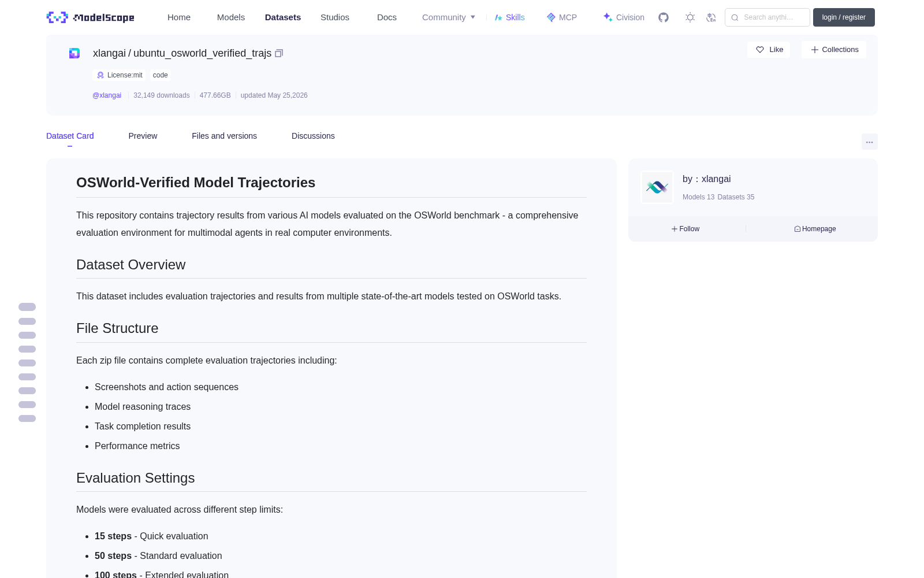
Task: Click the xlangai avatar thumbnail
Action: click(657, 187)
